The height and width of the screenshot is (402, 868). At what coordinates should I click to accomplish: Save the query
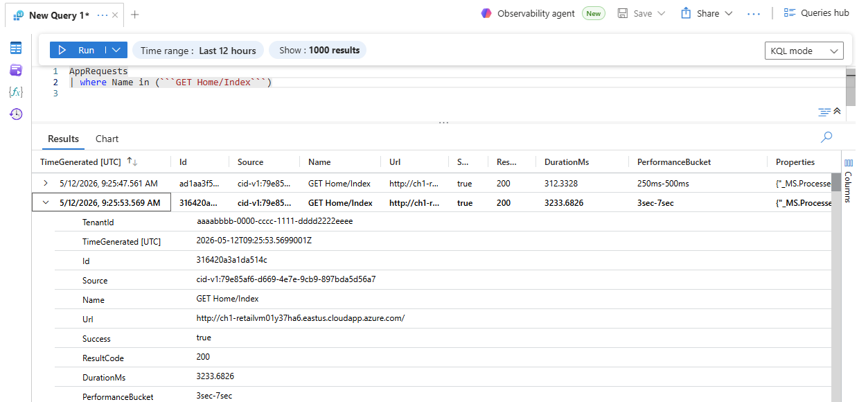tap(635, 13)
